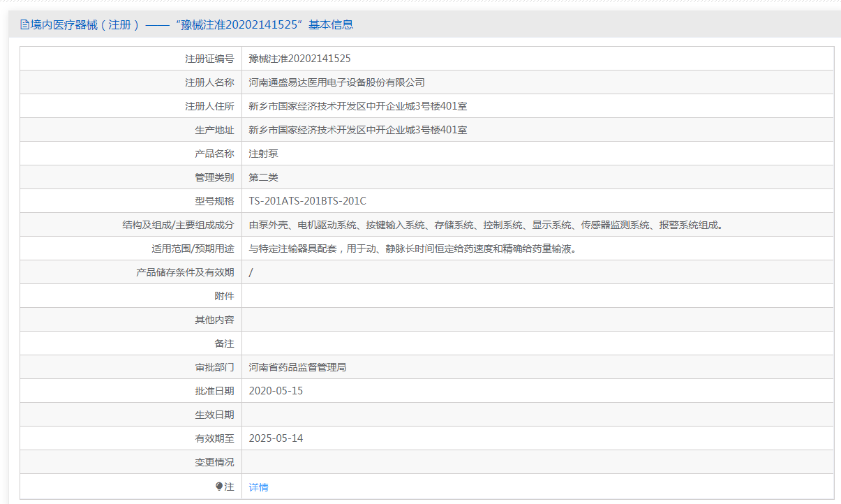Click the 第二类 management category value
Image resolution: width=841 pixels, height=504 pixels.
coord(263,177)
